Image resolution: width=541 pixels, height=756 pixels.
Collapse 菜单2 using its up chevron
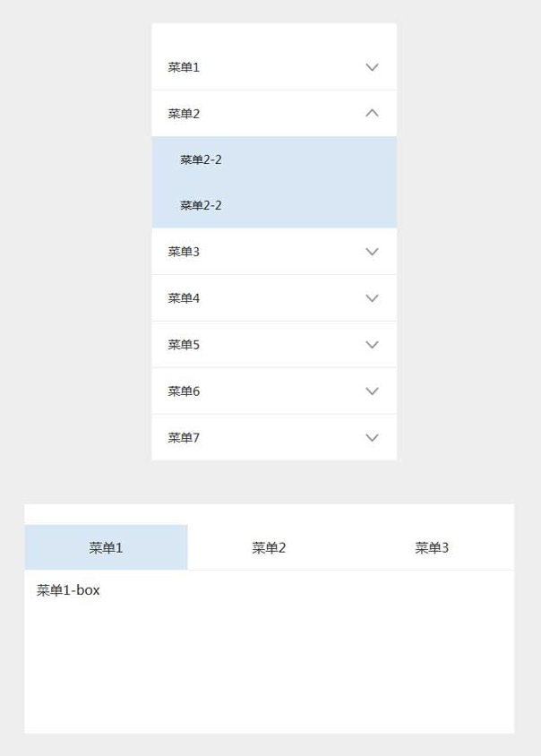click(x=373, y=114)
